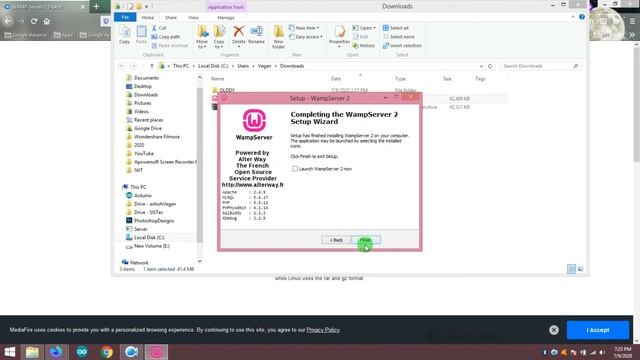640x360 pixels.
Task: Switch to details view icon
Action: (571, 269)
